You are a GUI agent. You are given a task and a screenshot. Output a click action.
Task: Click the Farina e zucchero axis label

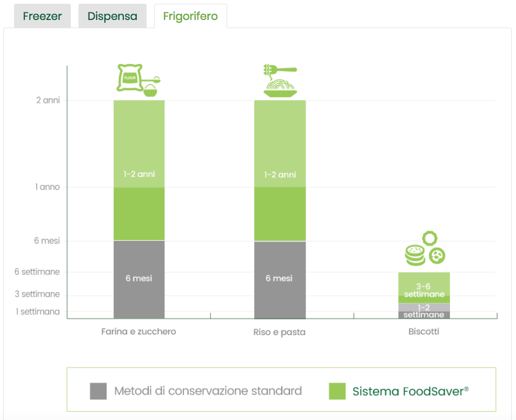138,331
